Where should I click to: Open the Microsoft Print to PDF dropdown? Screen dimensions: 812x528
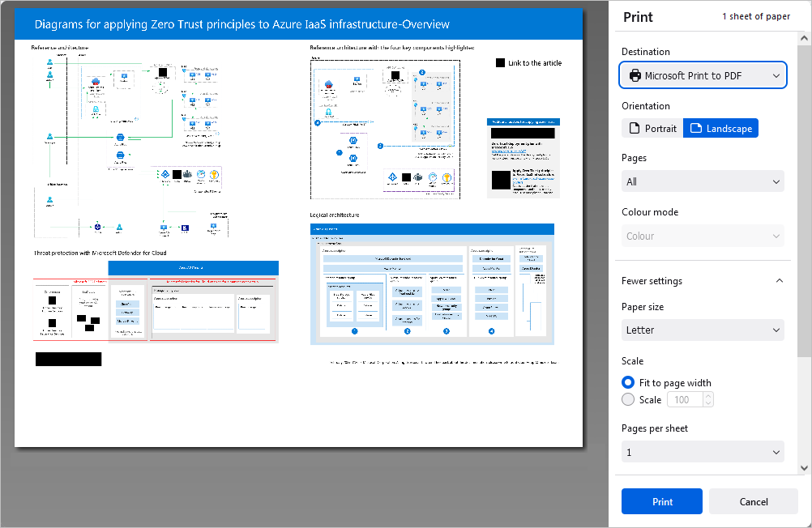[x=703, y=76]
